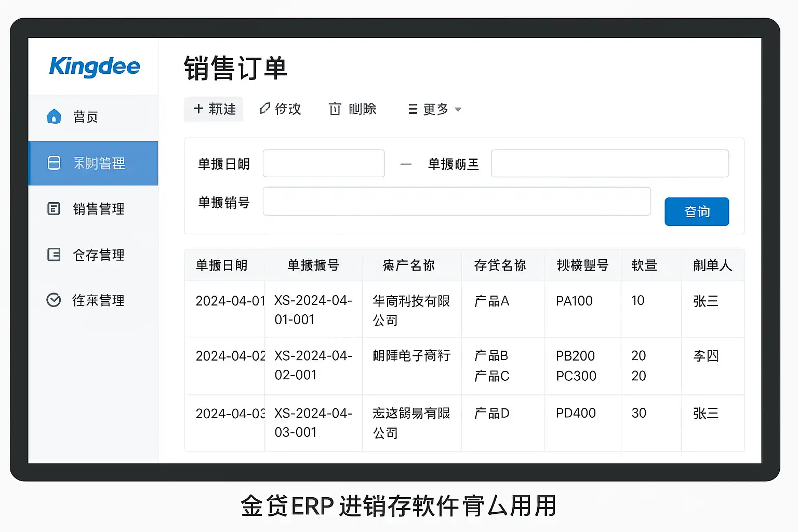This screenshot has height=532, width=798.
Task: Click quantity 20 beside PB200
Action: (639, 355)
